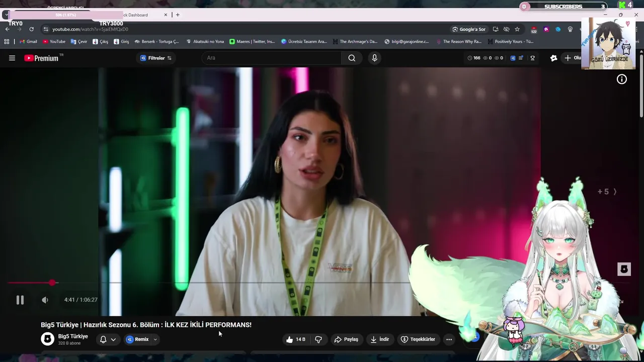Open the Çıkış bookmark

tap(101, 42)
